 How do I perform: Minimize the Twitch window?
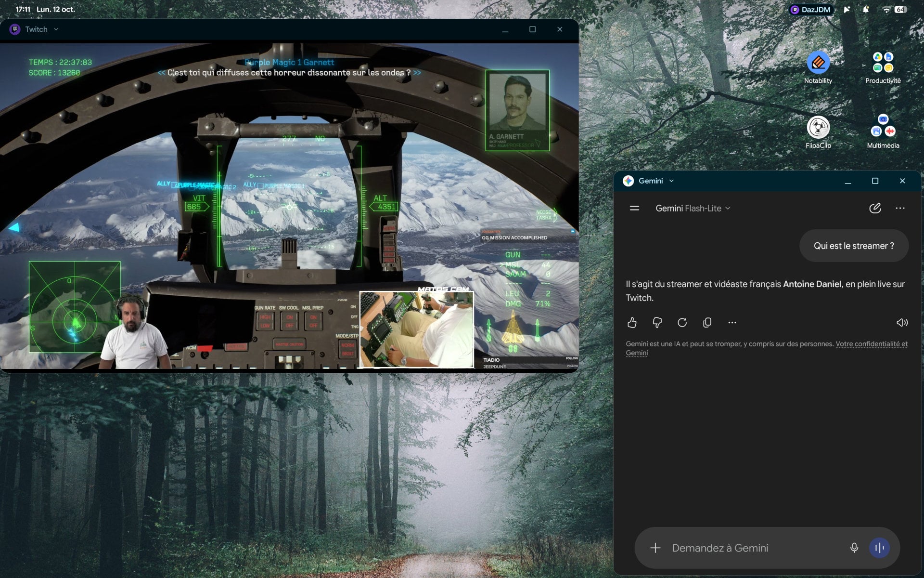pos(505,29)
